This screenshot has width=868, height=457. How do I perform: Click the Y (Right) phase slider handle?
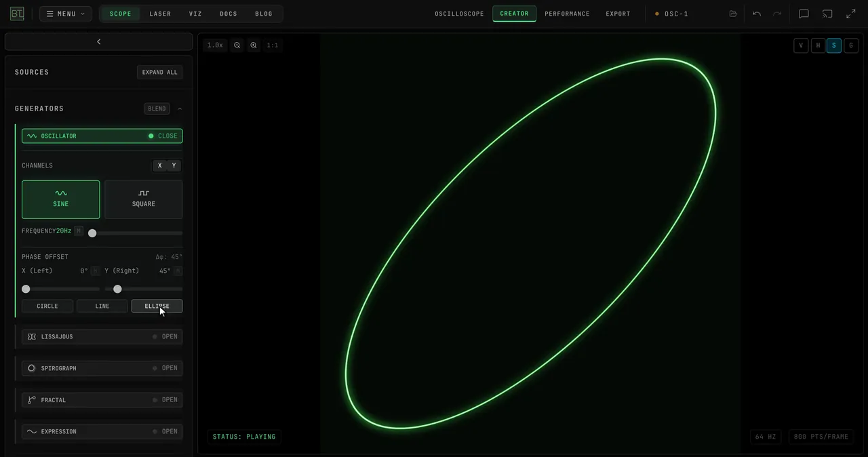click(x=117, y=289)
